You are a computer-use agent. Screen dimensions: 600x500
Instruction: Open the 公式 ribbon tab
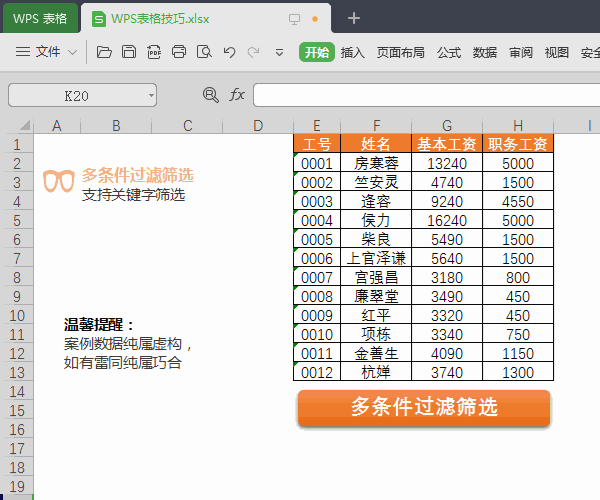point(449,52)
